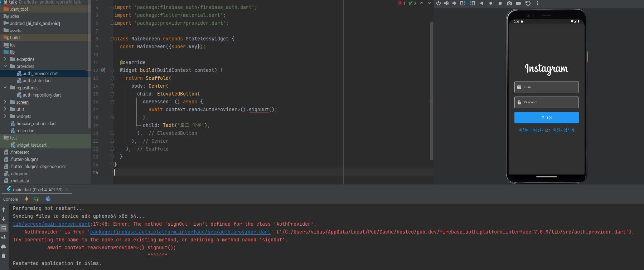The width and height of the screenshot is (644, 270).
Task: Click the green typo count indicator
Action: 412,3
